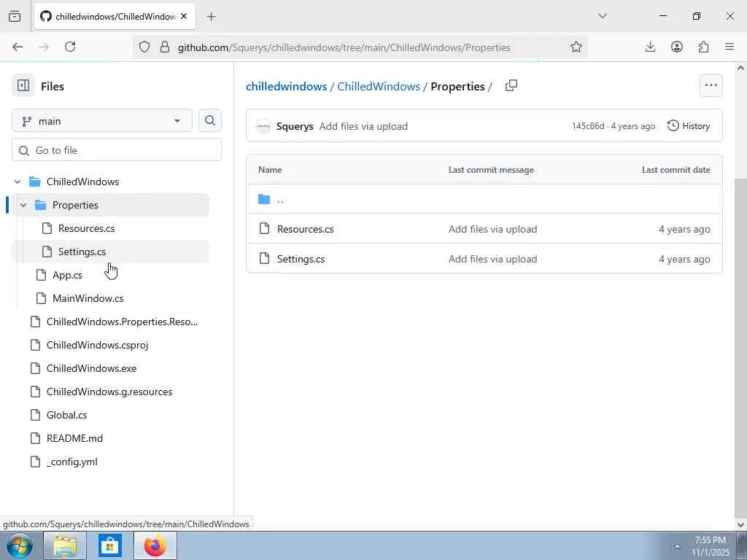Open the main branch dropdown
Image resolution: width=747 pixels, height=560 pixels.
102,121
